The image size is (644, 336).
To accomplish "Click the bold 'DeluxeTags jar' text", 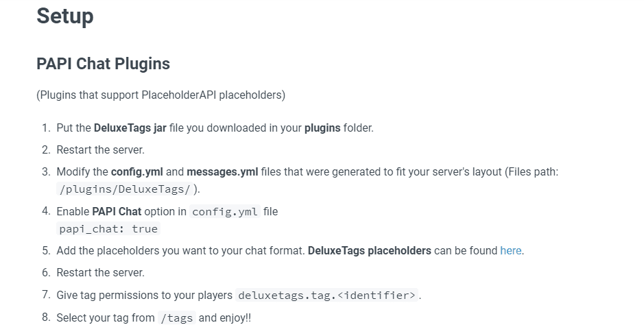I will (x=130, y=128).
